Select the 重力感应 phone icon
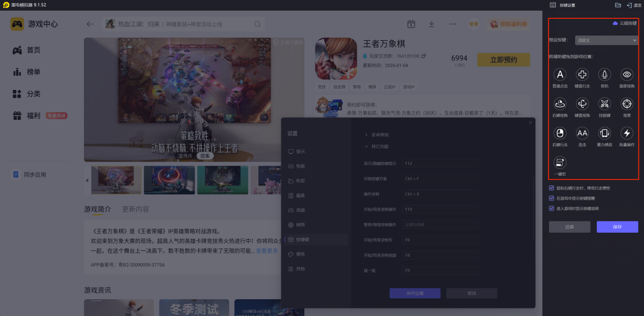644x316 pixels. 604,134
